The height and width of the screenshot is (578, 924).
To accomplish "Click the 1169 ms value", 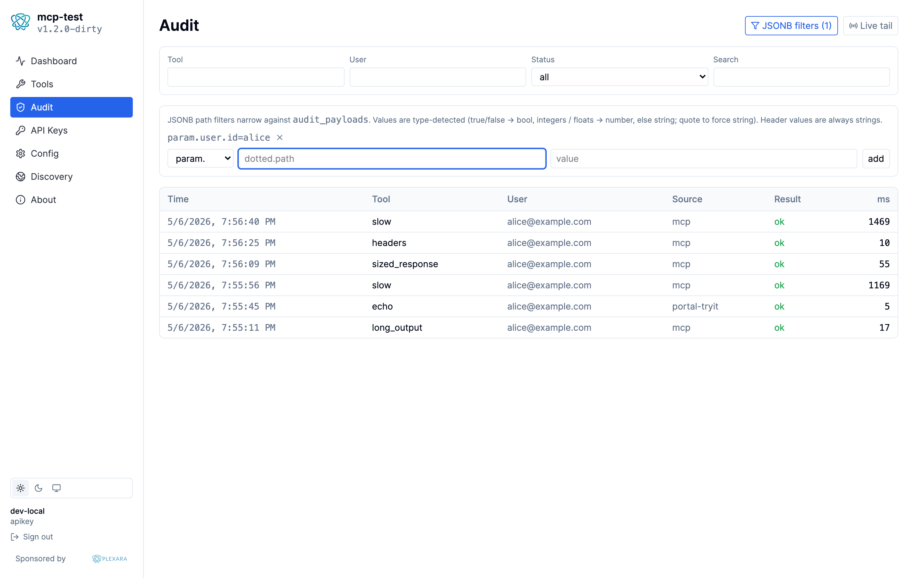I will point(879,285).
